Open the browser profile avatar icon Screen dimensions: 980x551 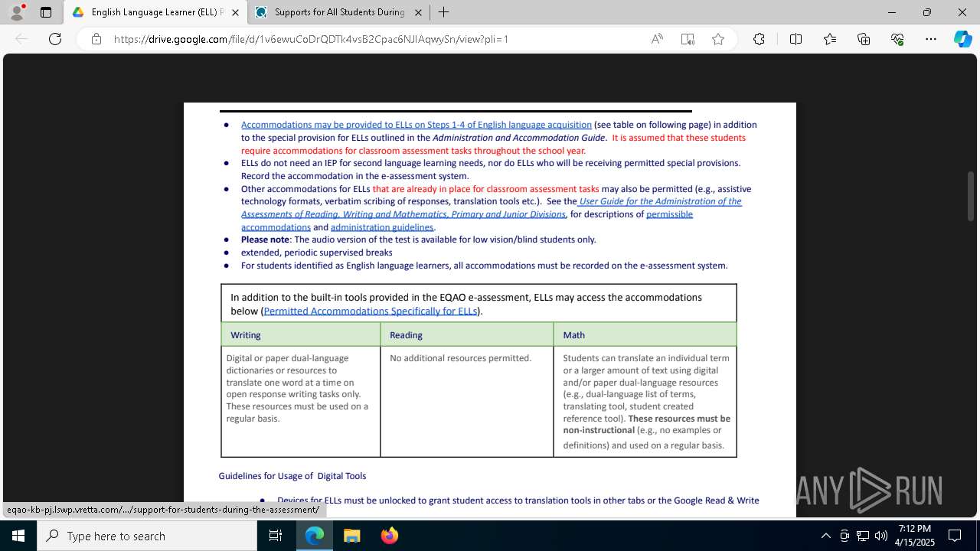click(x=17, y=12)
